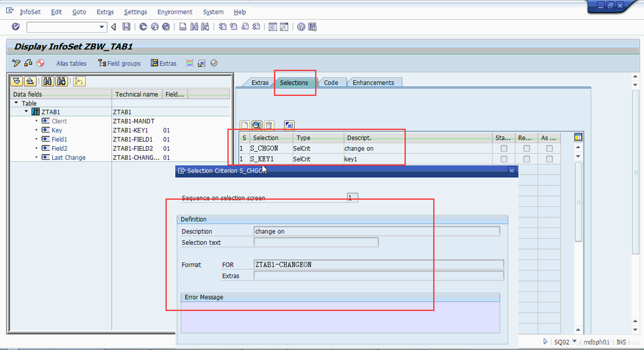Click the Print icon

click(x=183, y=27)
